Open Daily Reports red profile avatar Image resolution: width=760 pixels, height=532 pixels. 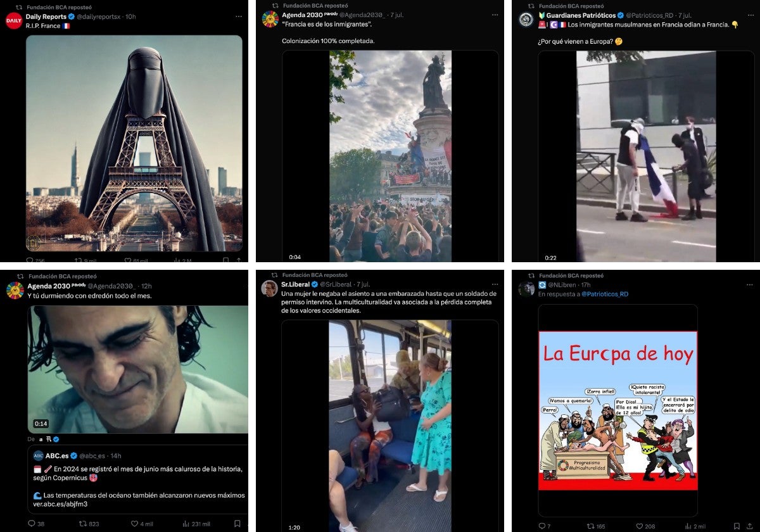14,21
